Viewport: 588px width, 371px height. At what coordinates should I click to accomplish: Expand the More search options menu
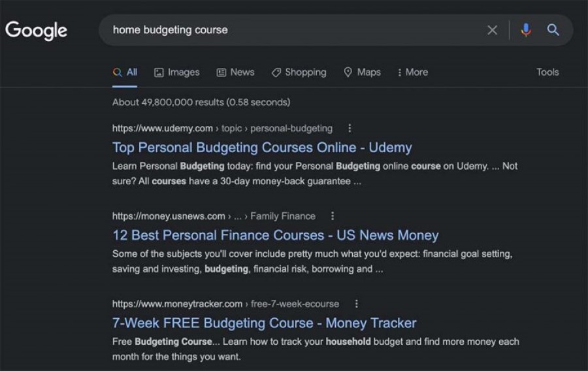(x=412, y=73)
